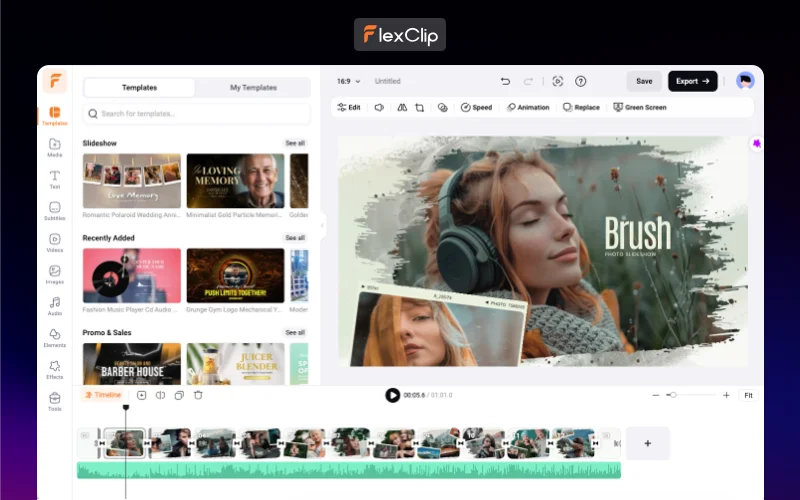This screenshot has height=500, width=800.
Task: Delete the selected scene with trash icon
Action: pos(198,395)
